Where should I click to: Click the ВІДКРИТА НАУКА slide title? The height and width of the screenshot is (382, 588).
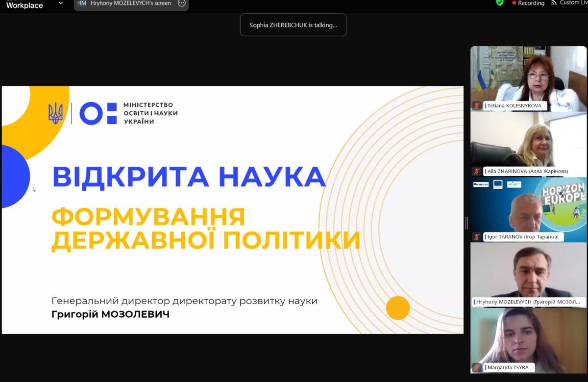coord(189,177)
